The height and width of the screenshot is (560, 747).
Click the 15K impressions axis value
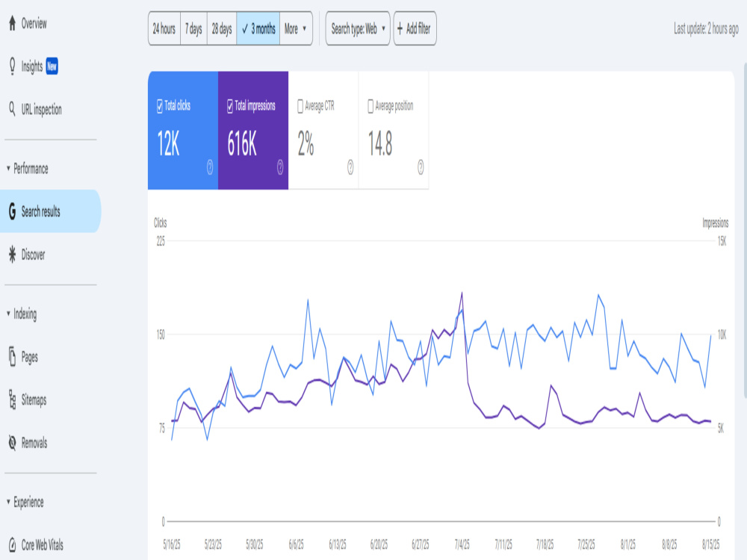click(722, 241)
